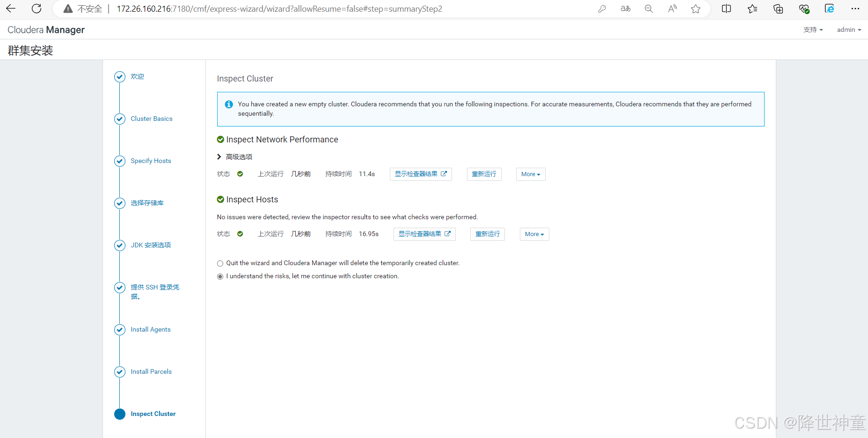Open Install Agents step link
Screen dimensions: 868x438
151,330
